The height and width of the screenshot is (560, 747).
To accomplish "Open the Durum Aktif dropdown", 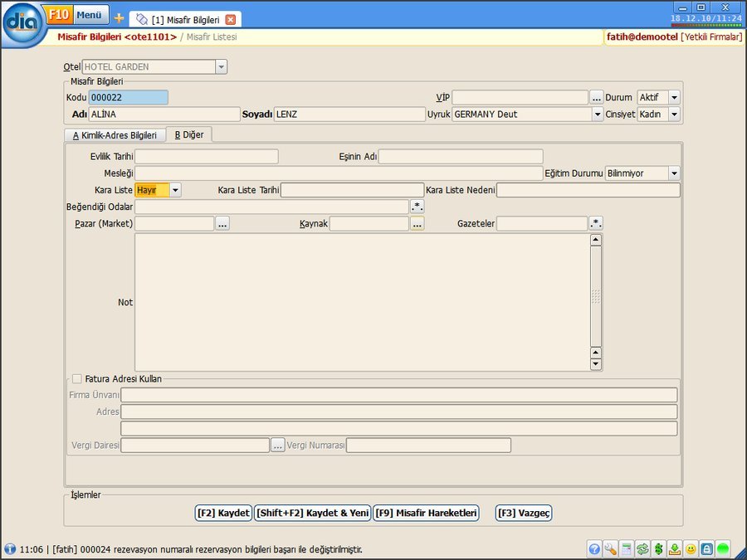I will [674, 98].
